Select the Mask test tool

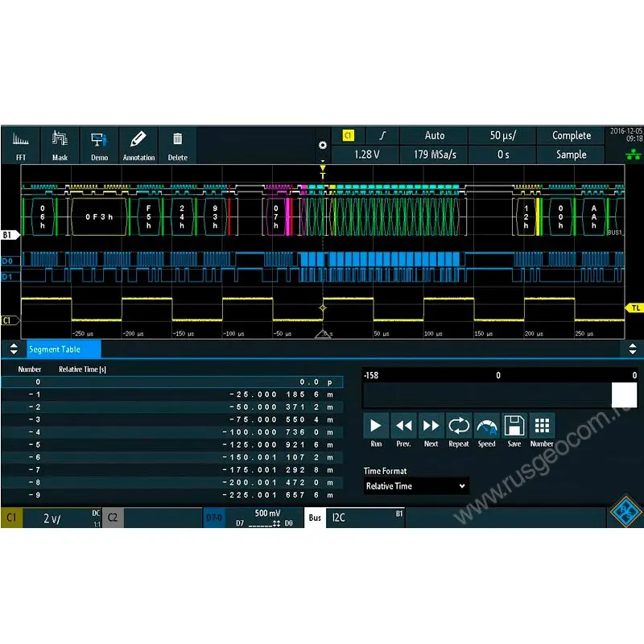(60, 145)
